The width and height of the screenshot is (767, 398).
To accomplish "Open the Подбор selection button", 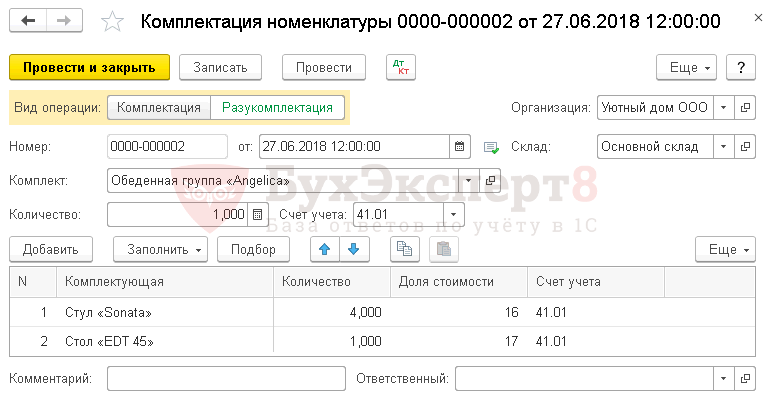I will click(x=253, y=249).
